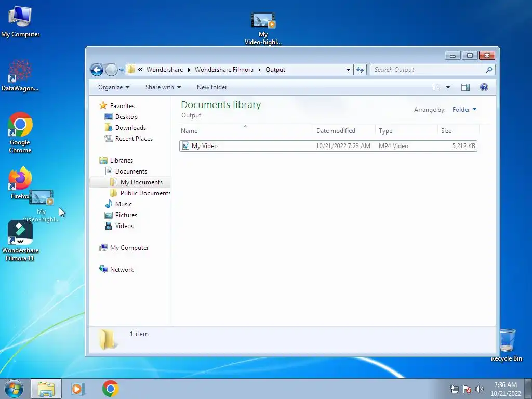Minimize the Explorer window
532x399 pixels.
tap(453, 55)
